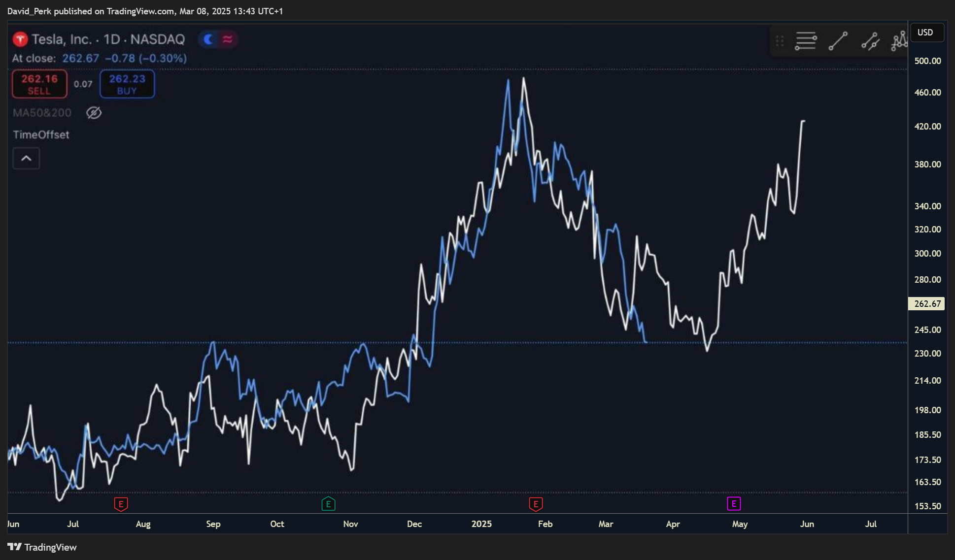Screen dimensions: 955x560
Task: Select the head and shoulders pattern tool
Action: 899,41
